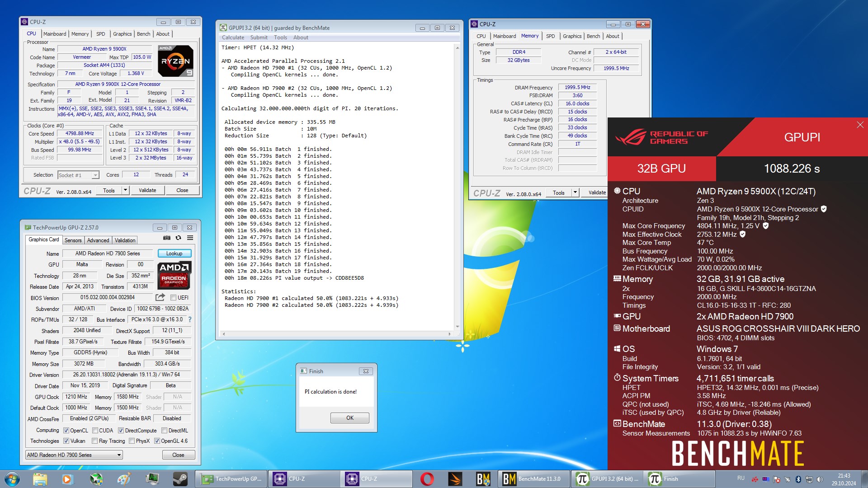Switch to the BenchMate 11.3.0 taskbar item

[x=534, y=479]
